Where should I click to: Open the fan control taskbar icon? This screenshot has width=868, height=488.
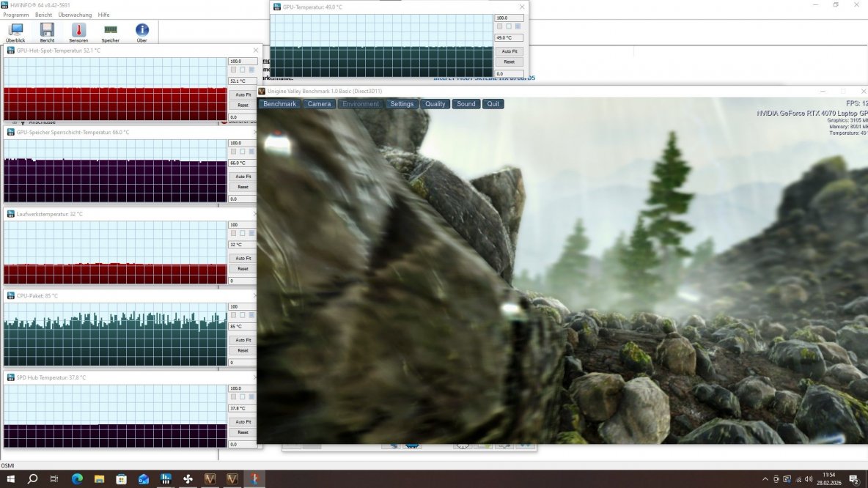point(188,479)
